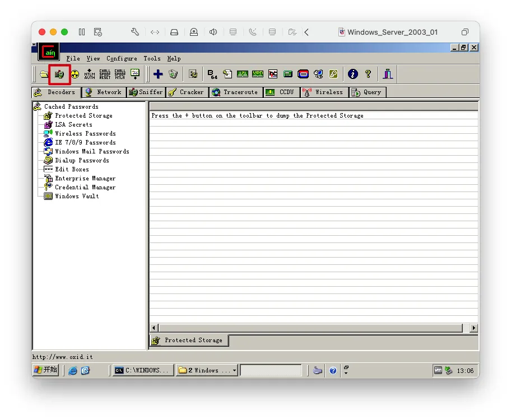Open the C:\WINDOWS taskbar command prompt button
Viewport: 511px width, 420px height.
point(143,370)
